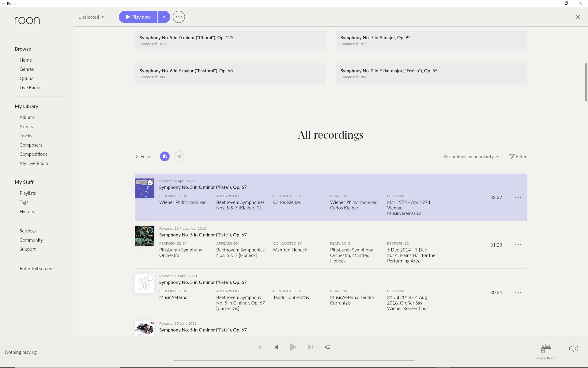
Task: Click Enter full screen
Action: pos(36,269)
